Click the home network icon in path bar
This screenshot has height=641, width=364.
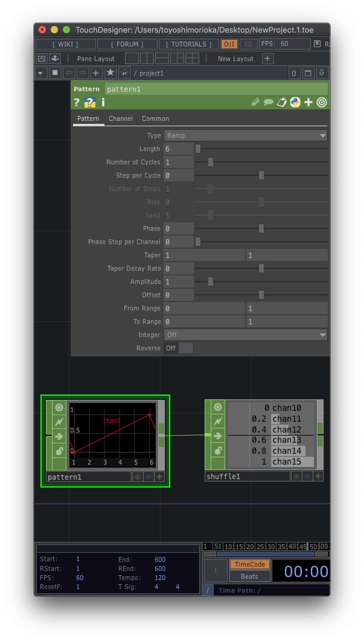tap(124, 73)
